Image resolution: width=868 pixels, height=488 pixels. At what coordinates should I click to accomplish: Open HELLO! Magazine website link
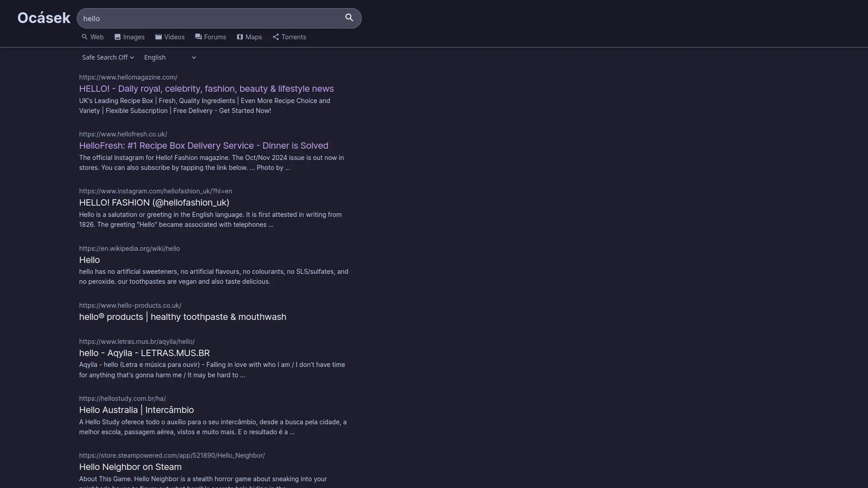206,88
